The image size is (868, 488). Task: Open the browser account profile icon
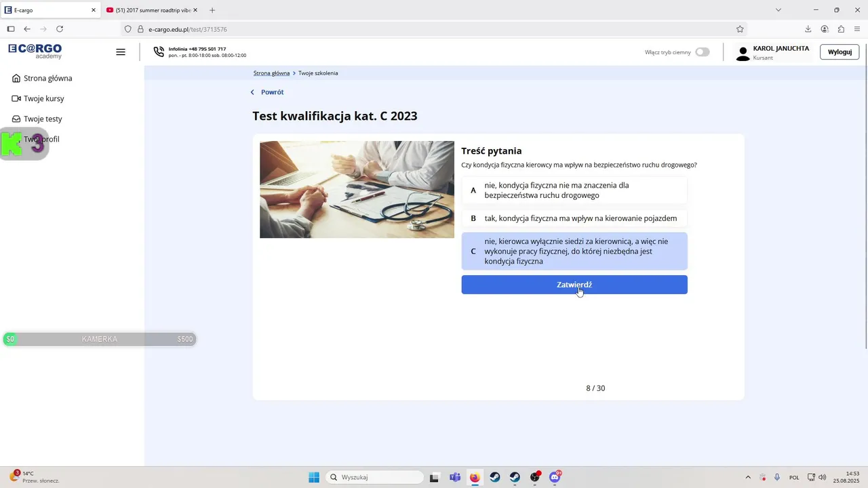825,29
